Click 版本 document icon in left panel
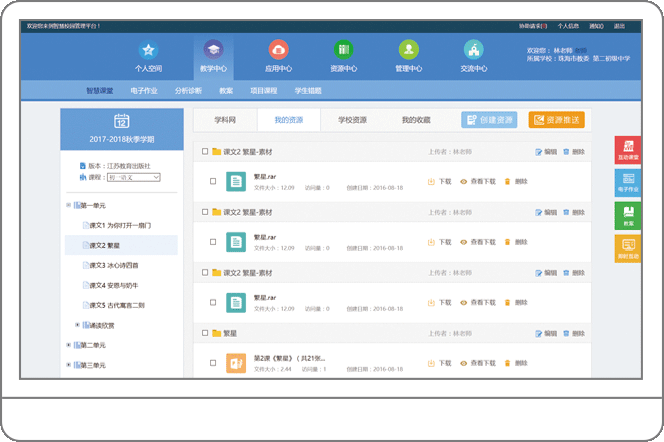 (83, 166)
